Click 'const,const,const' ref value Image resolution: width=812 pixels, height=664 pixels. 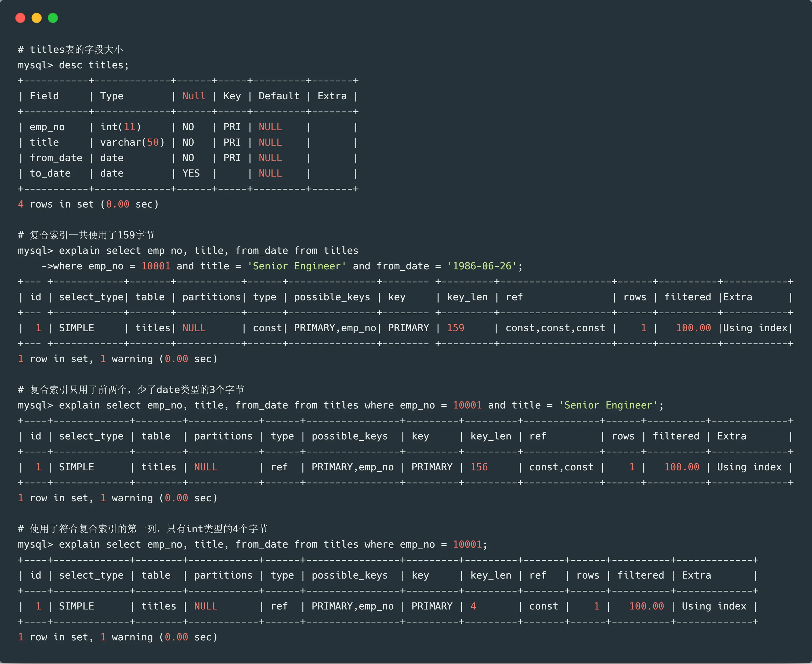tap(555, 328)
